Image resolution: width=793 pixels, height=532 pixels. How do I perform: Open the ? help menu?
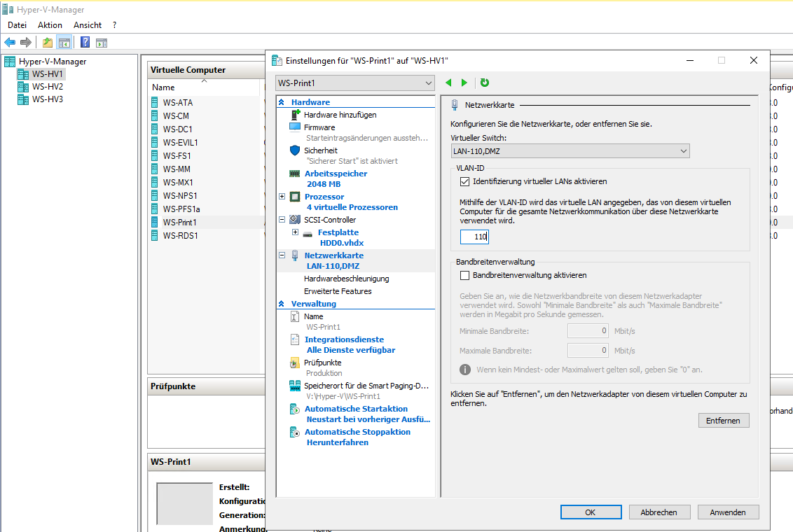pos(115,24)
